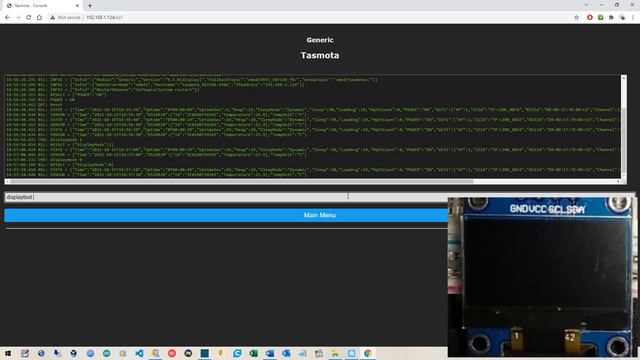Viewport: 640px width, 360px height.
Task: Bookmark this page with the star icon
Action: click(x=576, y=18)
